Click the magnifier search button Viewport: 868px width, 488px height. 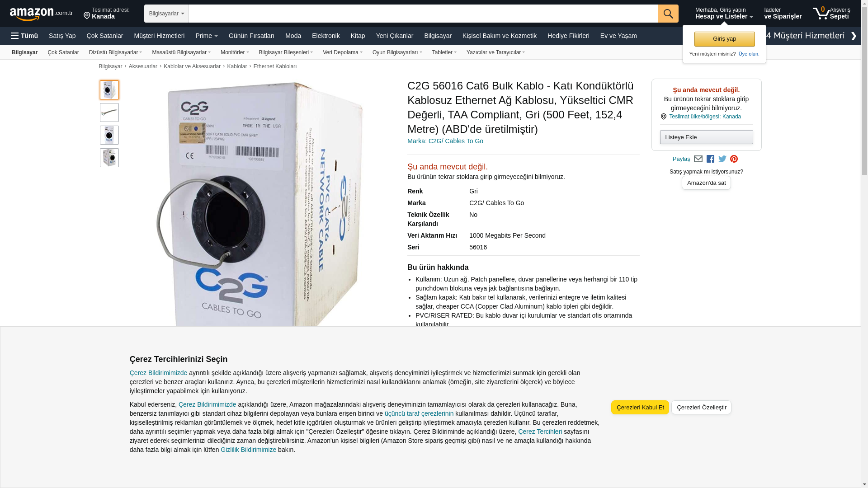(668, 14)
